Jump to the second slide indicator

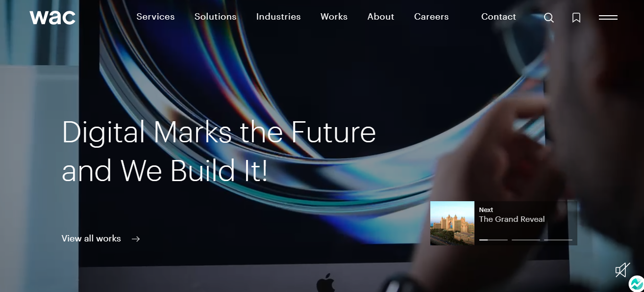click(526, 239)
